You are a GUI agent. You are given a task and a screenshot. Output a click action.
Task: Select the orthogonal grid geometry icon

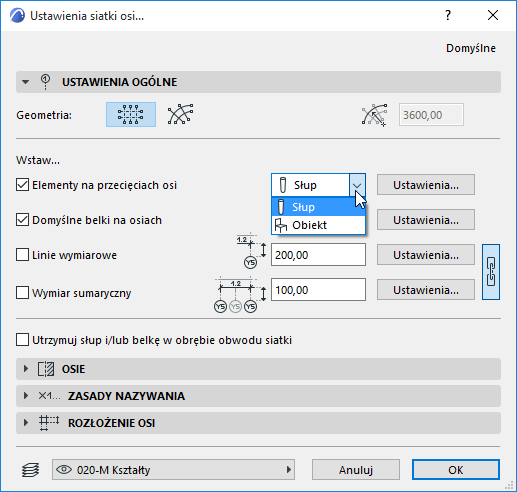[x=131, y=115]
